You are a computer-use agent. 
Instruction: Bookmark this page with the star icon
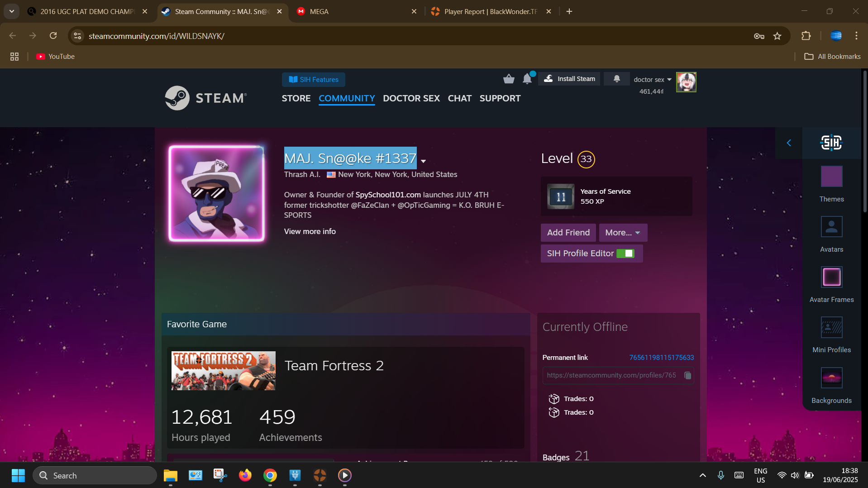tap(777, 36)
